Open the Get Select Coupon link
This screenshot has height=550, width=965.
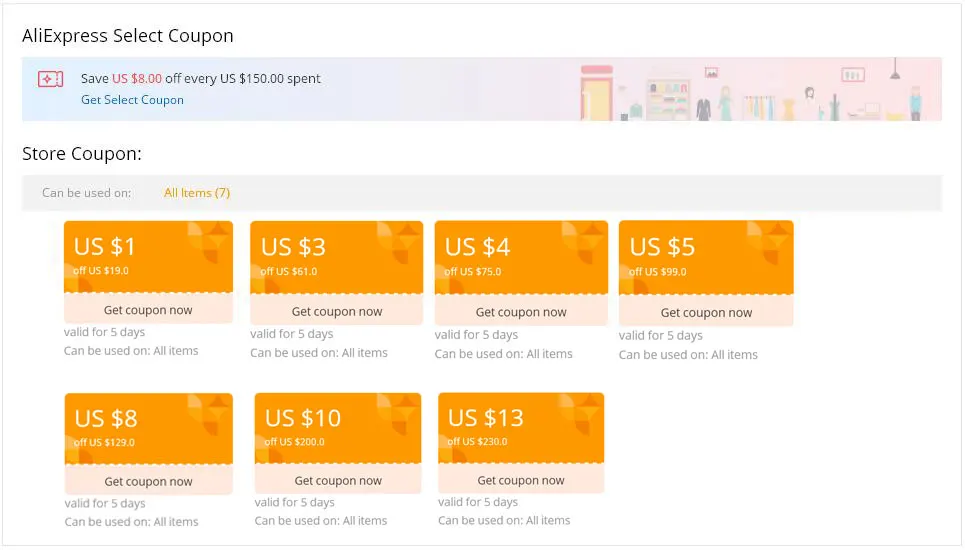coord(132,100)
